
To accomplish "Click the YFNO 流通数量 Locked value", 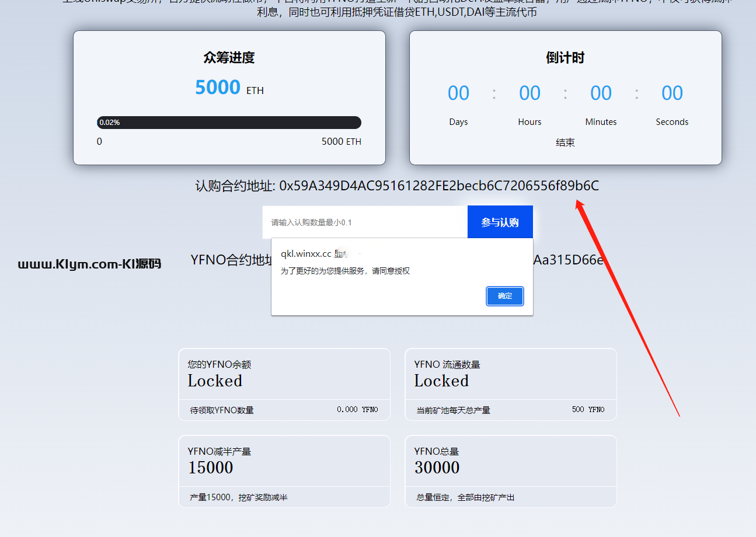I will click(x=441, y=381).
